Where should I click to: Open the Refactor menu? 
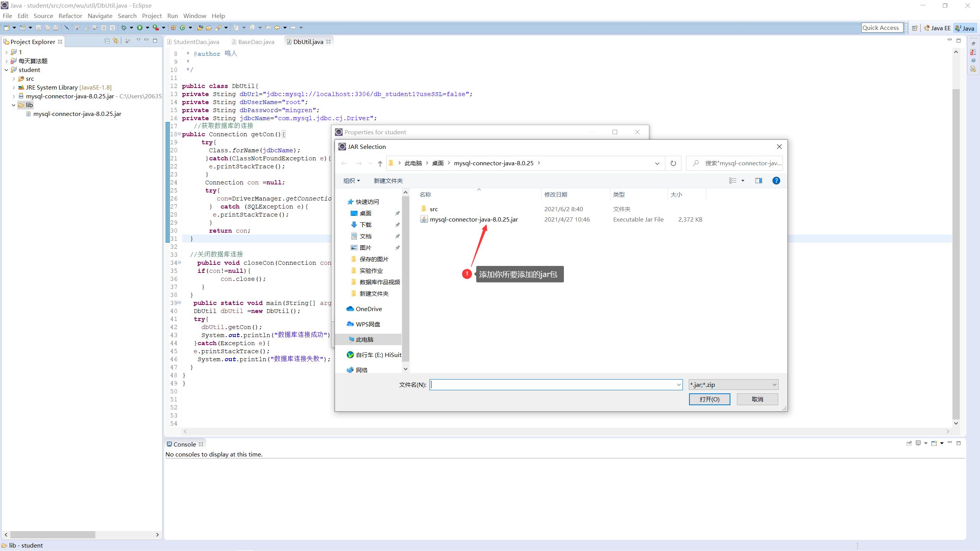click(70, 16)
